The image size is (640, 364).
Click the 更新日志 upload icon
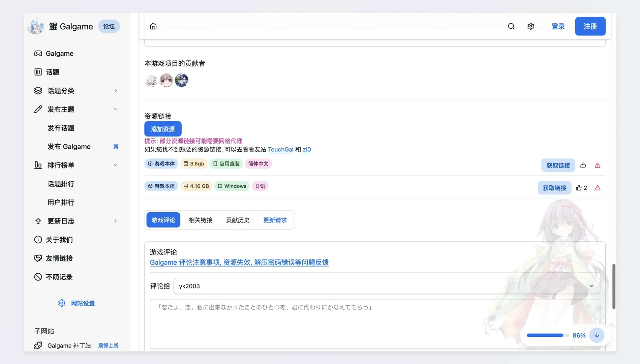pyautogui.click(x=38, y=221)
